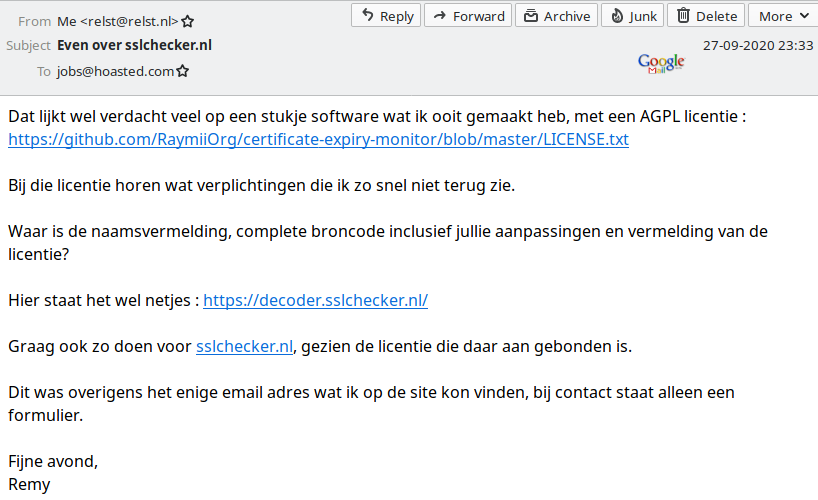
Task: Open the decoder.sslchecker.nl link
Action: (x=315, y=300)
